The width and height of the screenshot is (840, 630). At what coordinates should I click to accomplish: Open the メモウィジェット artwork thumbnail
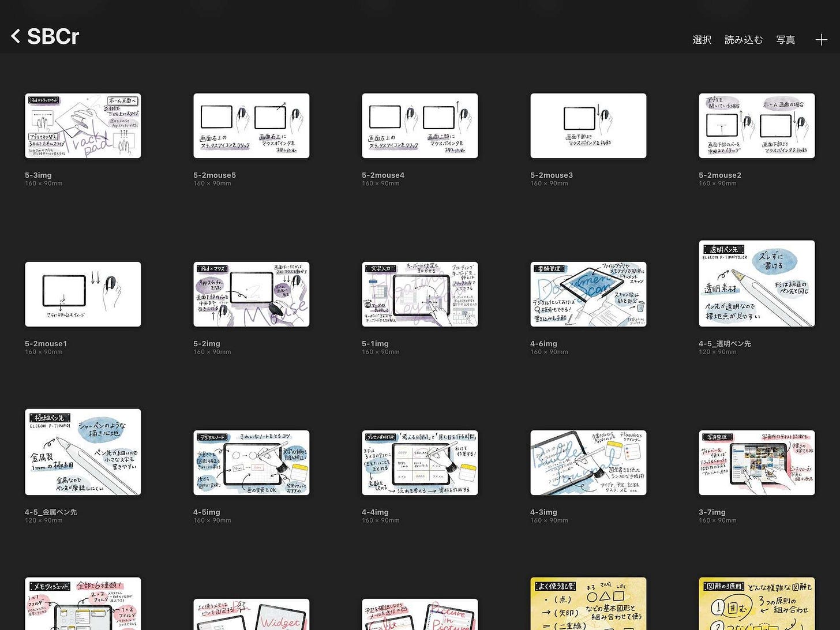click(x=83, y=603)
